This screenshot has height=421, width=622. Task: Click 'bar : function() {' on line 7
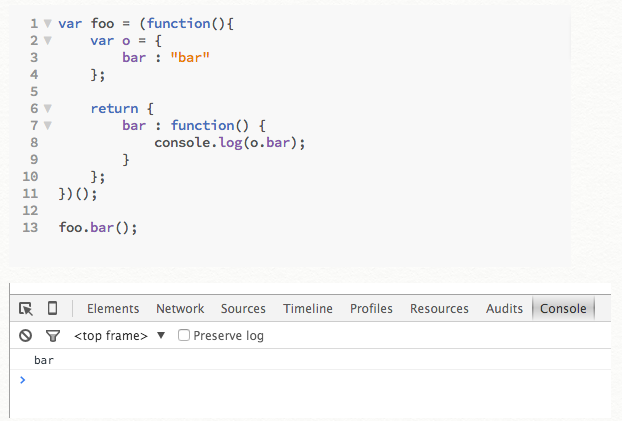point(194,125)
